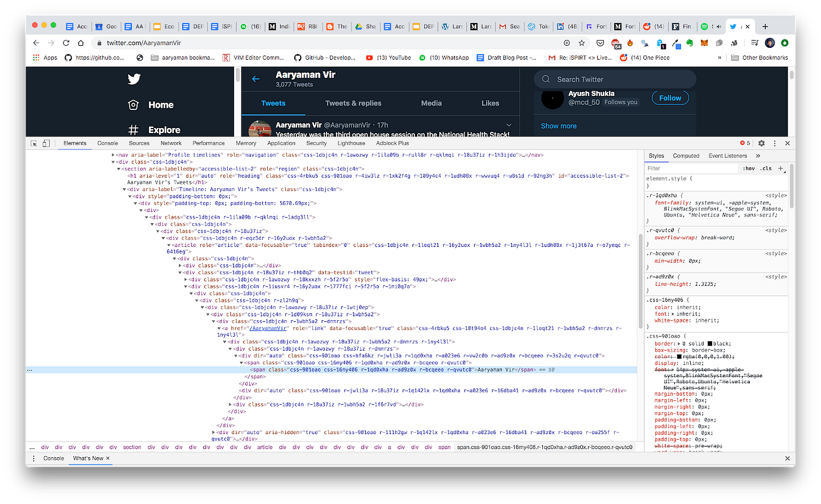Open the (10) WhatsApp bookmark

(x=444, y=58)
